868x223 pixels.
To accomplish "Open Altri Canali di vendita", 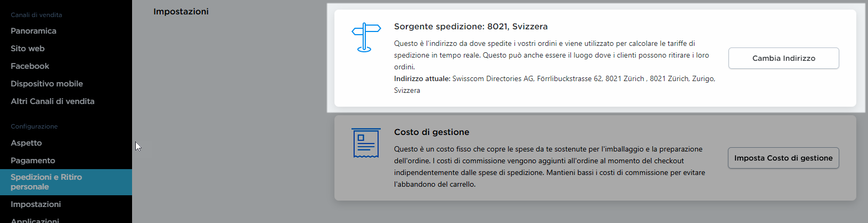I will tap(53, 101).
